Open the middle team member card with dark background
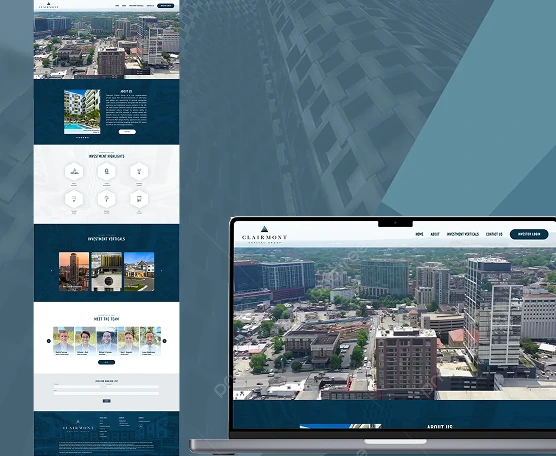This screenshot has width=556, height=456. (107, 341)
